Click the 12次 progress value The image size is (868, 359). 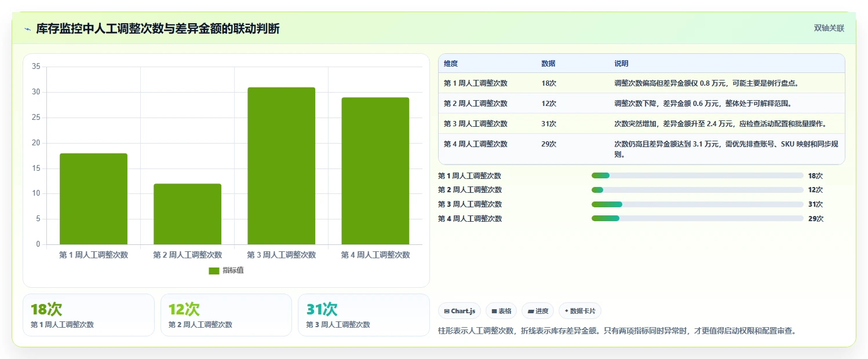[815, 190]
